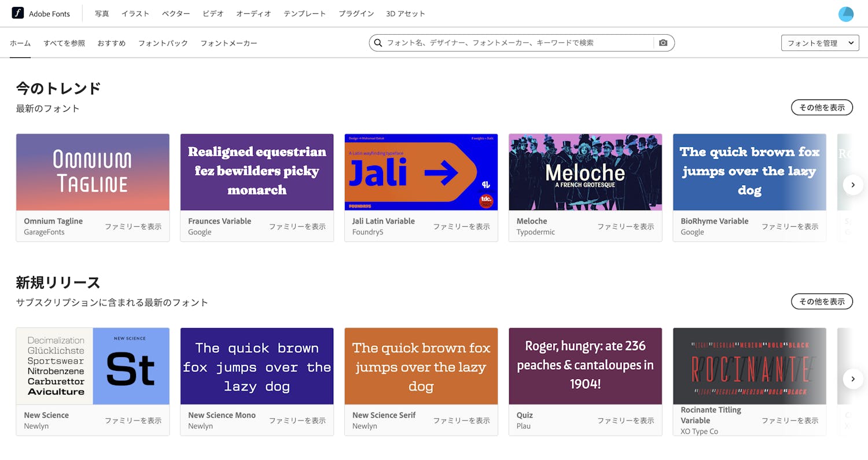
Task: Click その他を表示 for new releases
Action: tap(821, 301)
